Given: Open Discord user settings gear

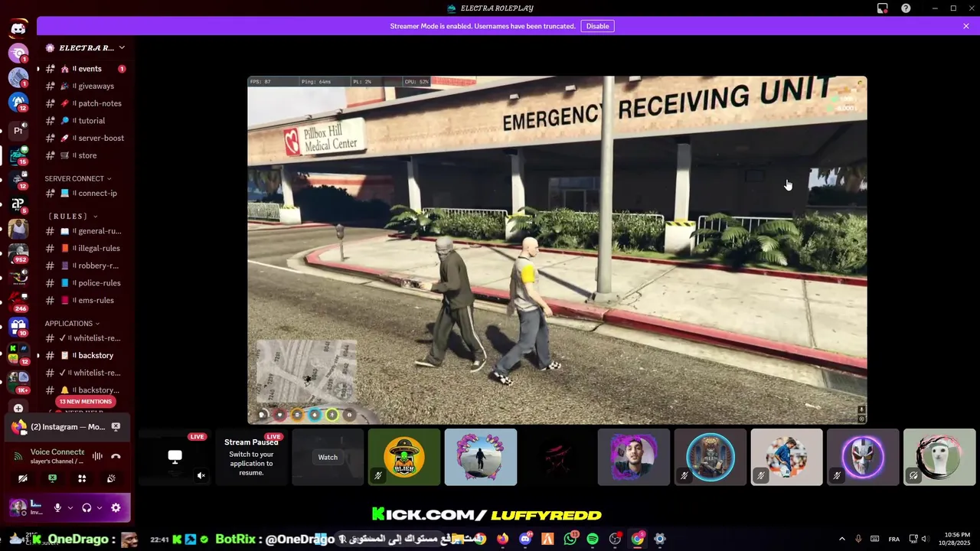Looking at the screenshot, I should (116, 507).
